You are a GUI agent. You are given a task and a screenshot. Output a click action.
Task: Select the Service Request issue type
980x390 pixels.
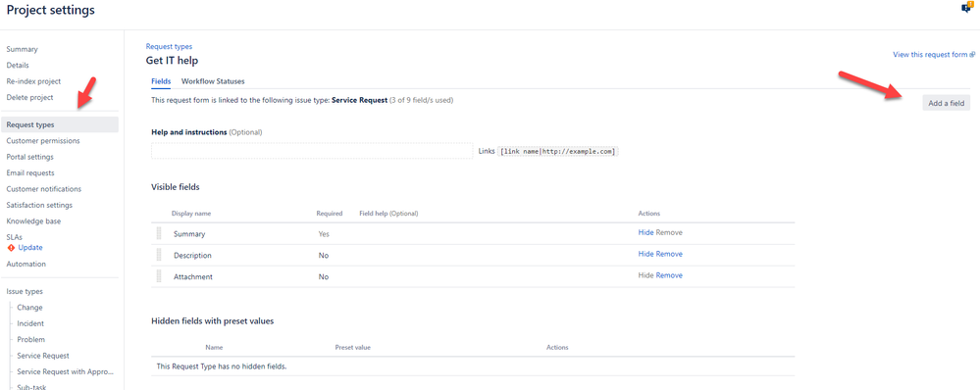tap(43, 356)
